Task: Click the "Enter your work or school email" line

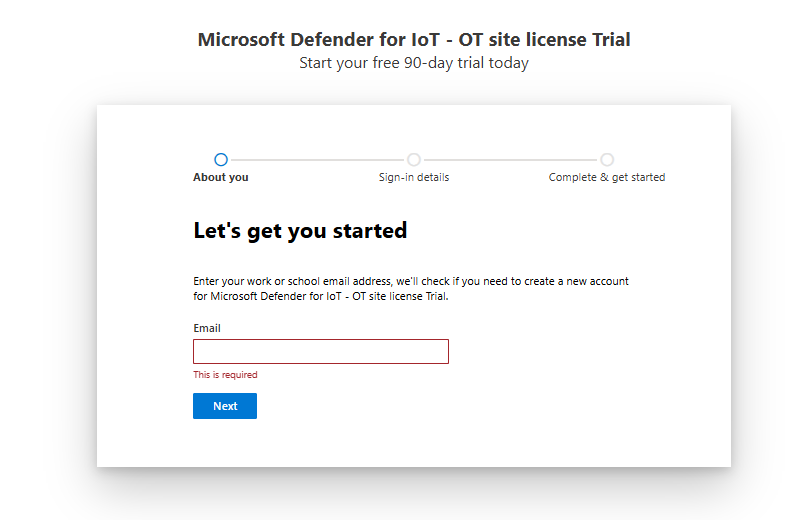Action: coord(410,282)
